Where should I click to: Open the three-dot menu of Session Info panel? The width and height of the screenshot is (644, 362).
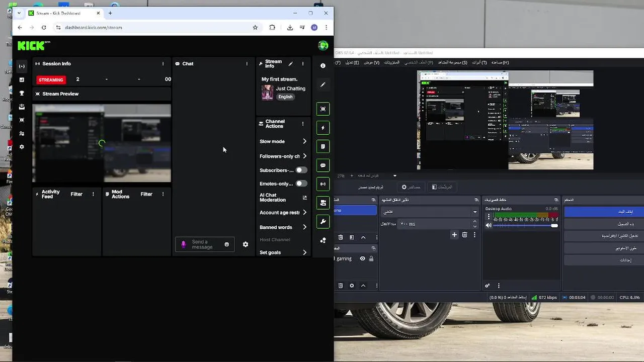[x=163, y=64]
